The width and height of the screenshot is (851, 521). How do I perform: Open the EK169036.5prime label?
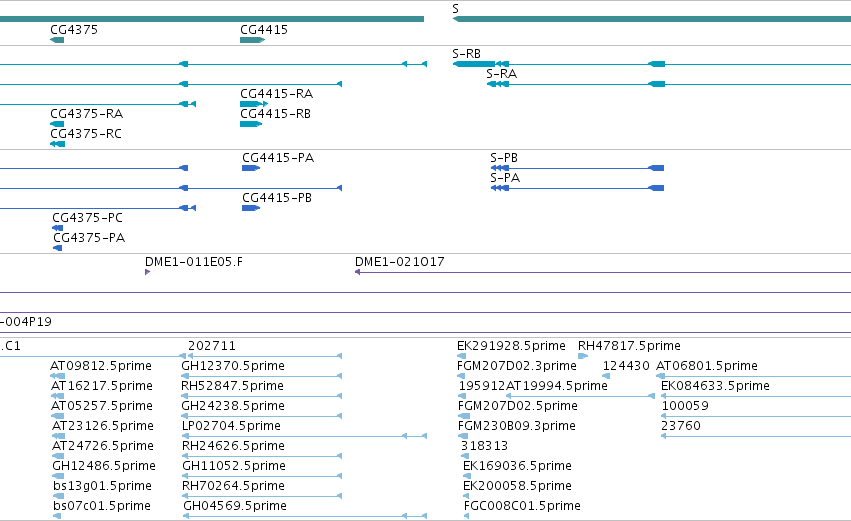[x=517, y=466]
